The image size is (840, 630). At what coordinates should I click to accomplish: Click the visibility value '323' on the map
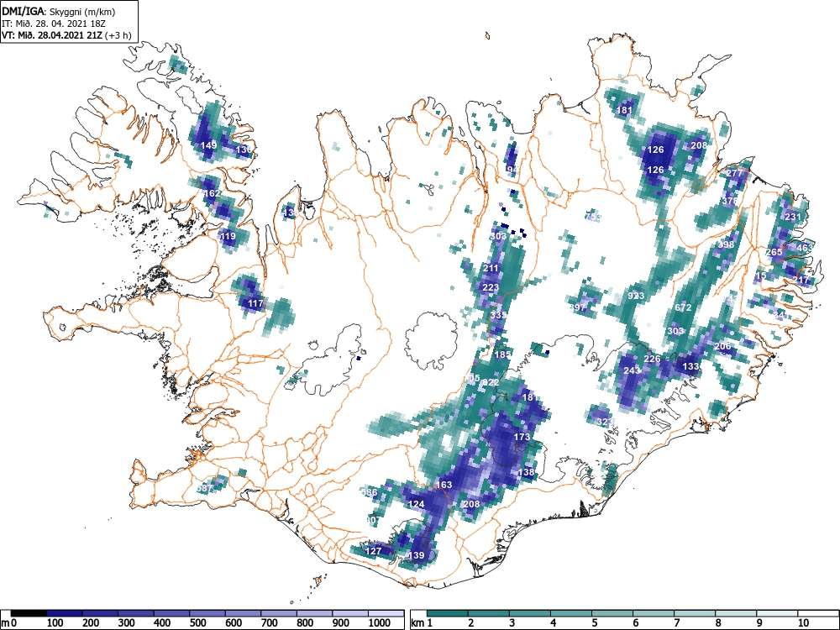point(604,423)
